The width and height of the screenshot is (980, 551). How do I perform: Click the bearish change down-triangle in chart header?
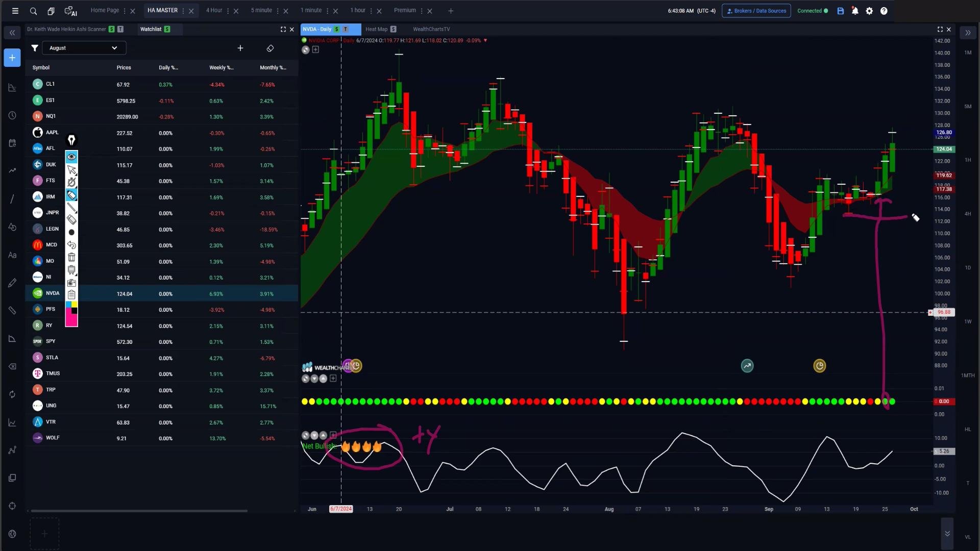click(x=485, y=40)
